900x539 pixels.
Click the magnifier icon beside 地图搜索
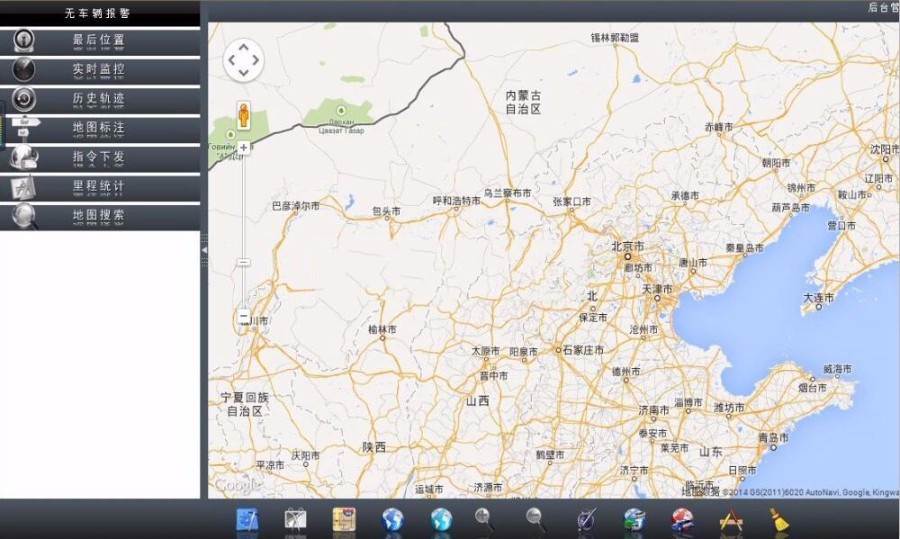click(x=25, y=215)
